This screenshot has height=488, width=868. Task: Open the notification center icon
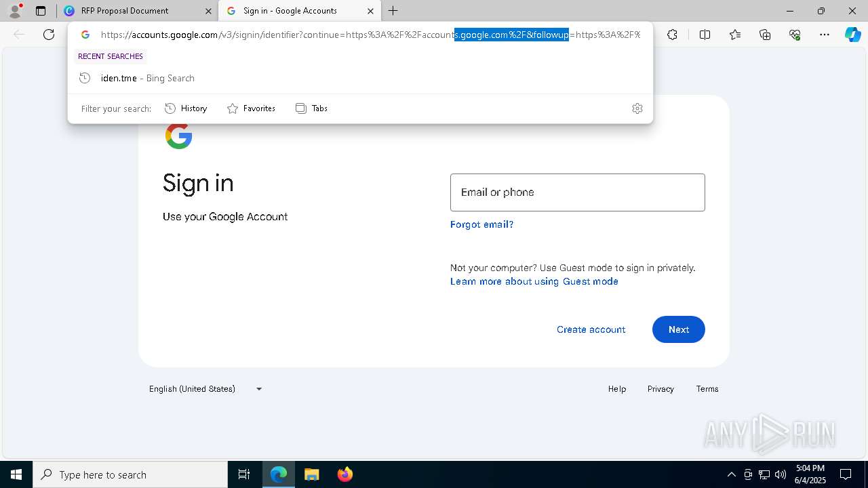pos(846,474)
